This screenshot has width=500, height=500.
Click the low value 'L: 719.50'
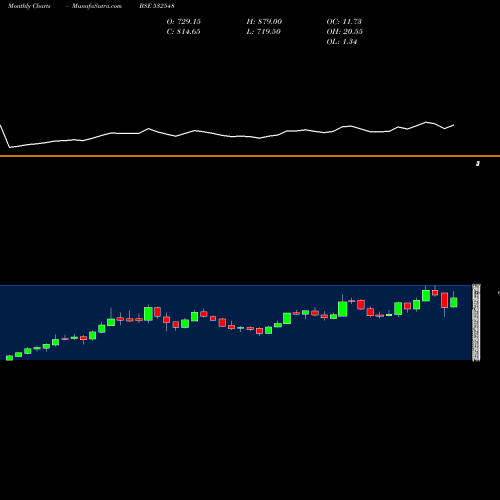[x=264, y=32]
